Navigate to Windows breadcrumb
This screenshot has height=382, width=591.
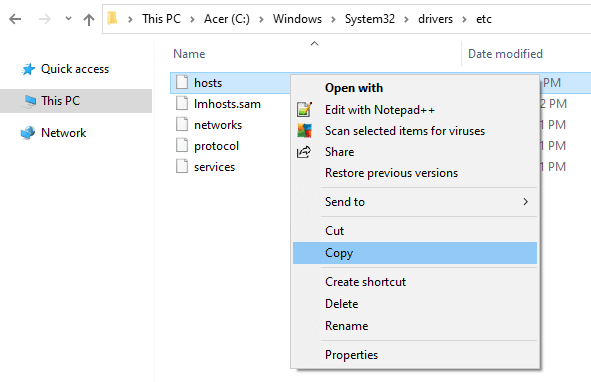297,19
